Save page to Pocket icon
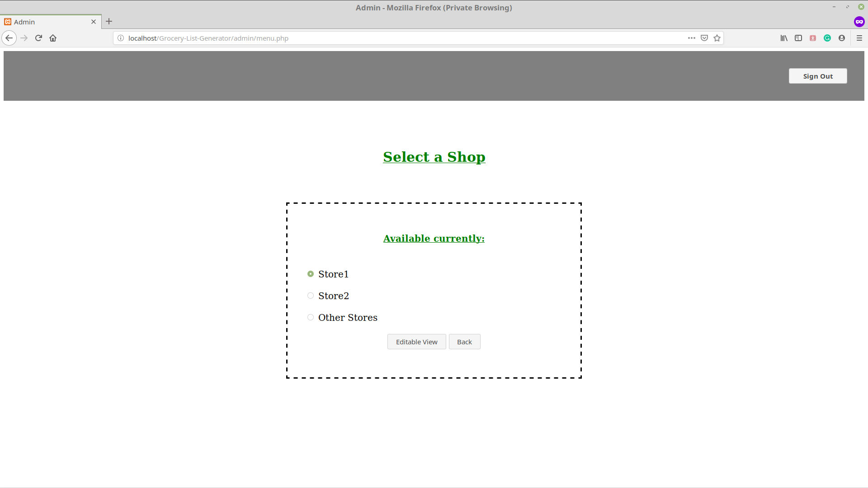 pyautogui.click(x=704, y=38)
